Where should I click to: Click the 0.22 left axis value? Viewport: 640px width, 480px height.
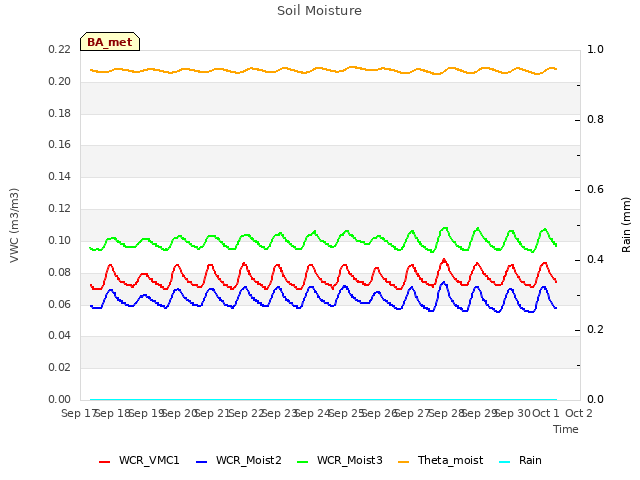(x=60, y=49)
